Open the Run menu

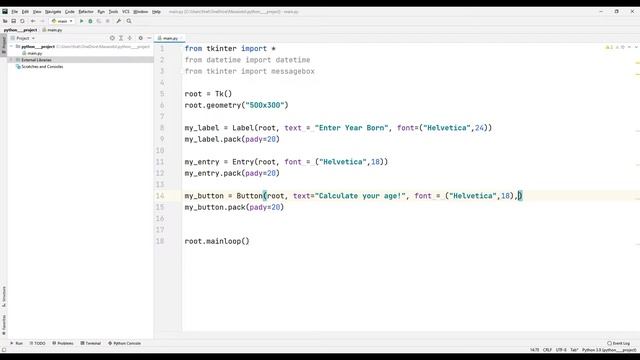pyautogui.click(x=101, y=12)
